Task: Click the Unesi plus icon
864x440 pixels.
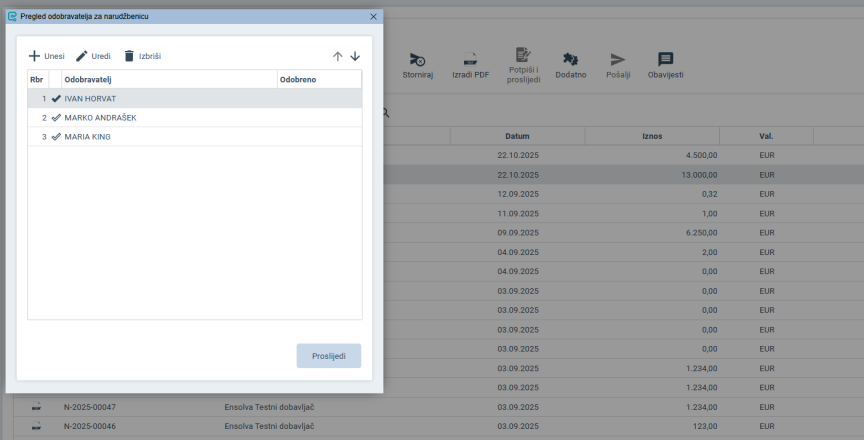Action: [x=34, y=56]
